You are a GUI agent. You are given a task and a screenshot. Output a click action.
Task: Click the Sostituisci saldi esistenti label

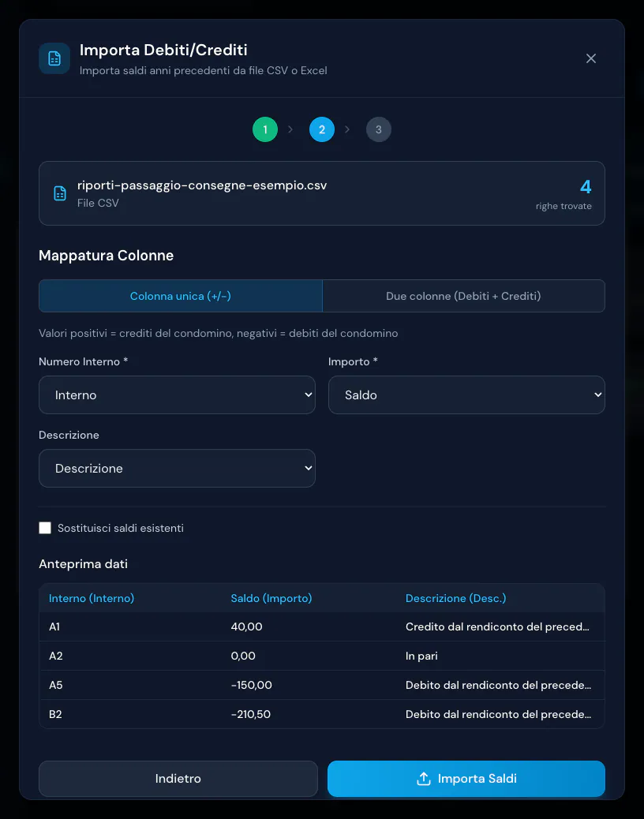pyautogui.click(x=121, y=528)
